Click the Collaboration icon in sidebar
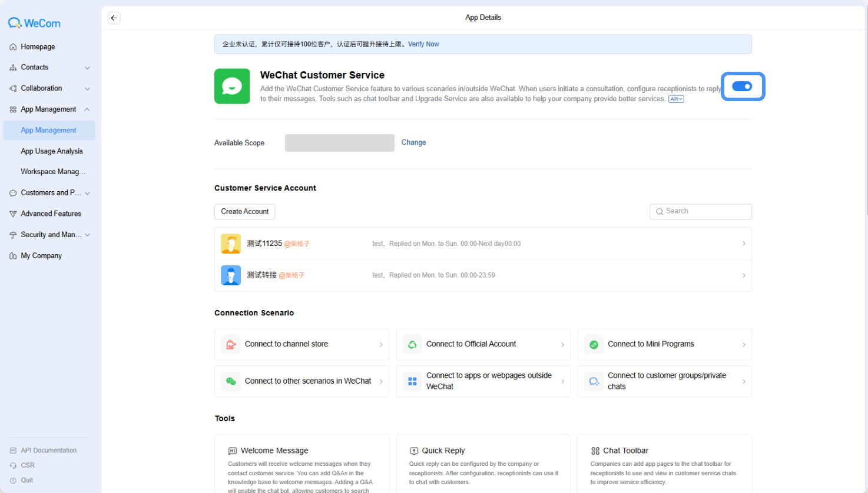Image resolution: width=868 pixels, height=493 pixels. pos(13,88)
